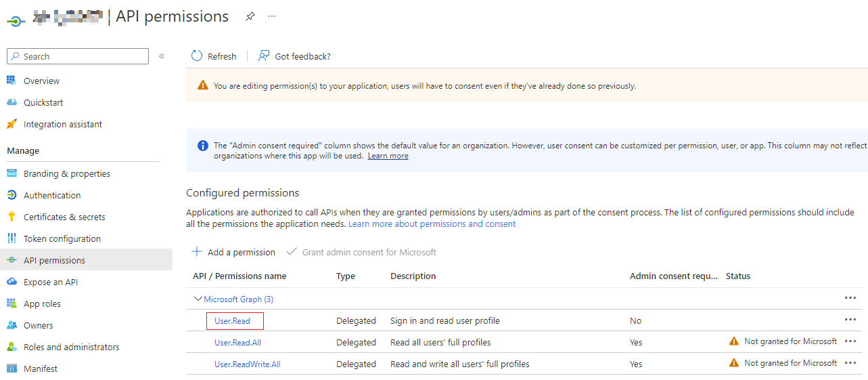Screen dimensions: 868x380
Task: Click the Admin consent required column header
Action: (x=674, y=276)
